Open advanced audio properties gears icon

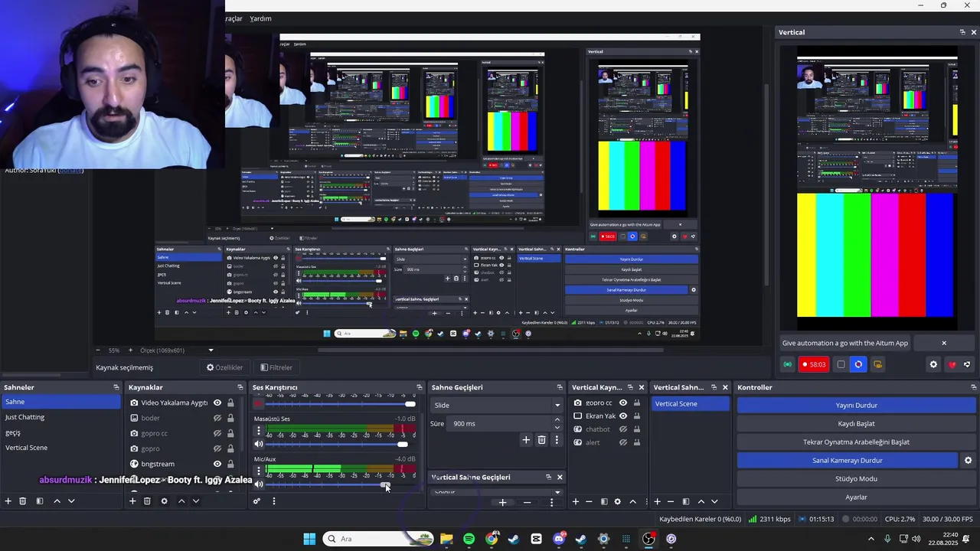click(256, 501)
